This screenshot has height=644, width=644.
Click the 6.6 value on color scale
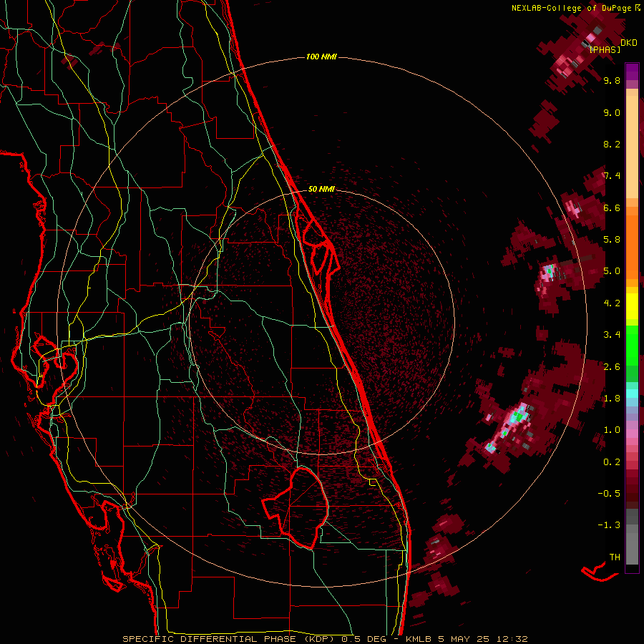coord(612,208)
